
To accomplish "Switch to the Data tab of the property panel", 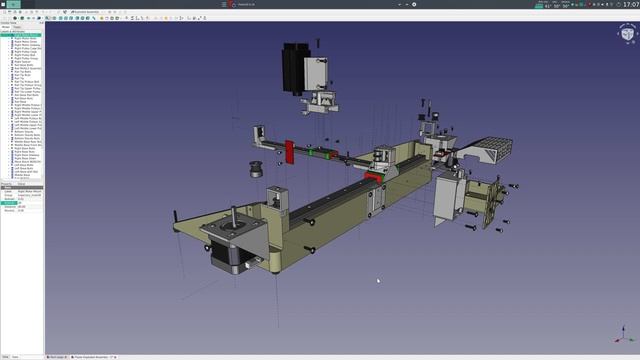I will (15, 357).
